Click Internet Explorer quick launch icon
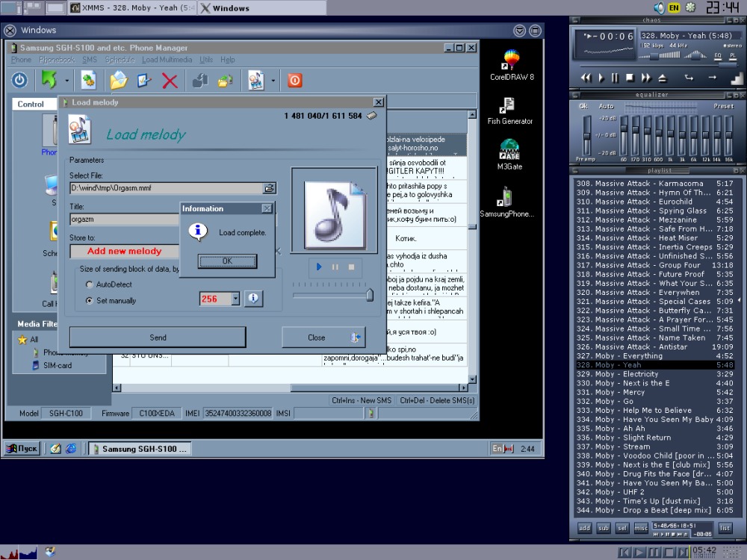This screenshot has height=560, width=747. 71,449
